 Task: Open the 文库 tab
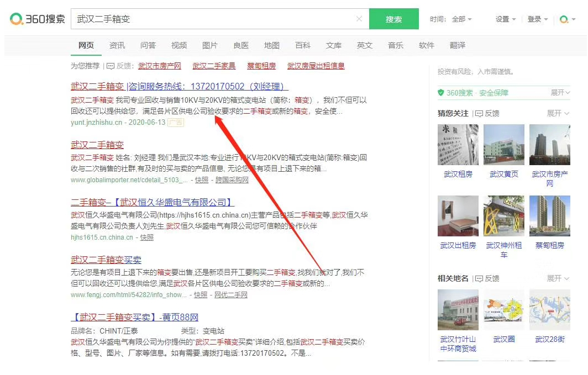point(334,45)
